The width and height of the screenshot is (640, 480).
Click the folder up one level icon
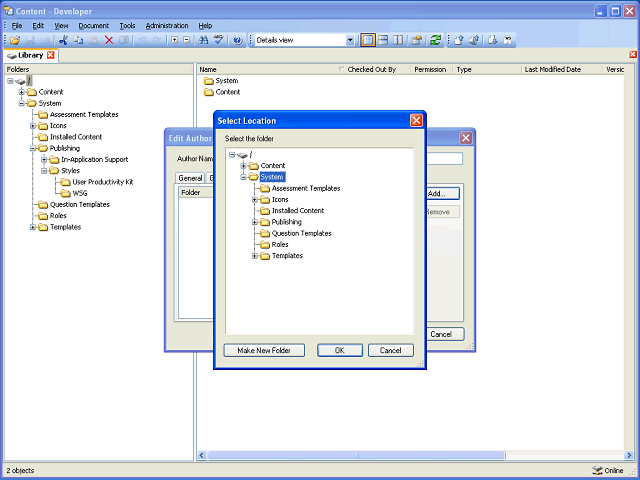(417, 40)
